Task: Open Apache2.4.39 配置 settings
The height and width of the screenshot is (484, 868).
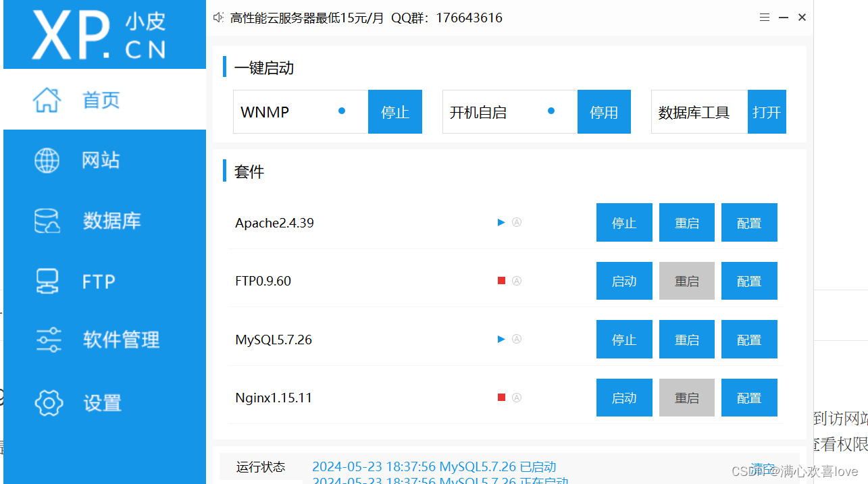Action: 749,223
